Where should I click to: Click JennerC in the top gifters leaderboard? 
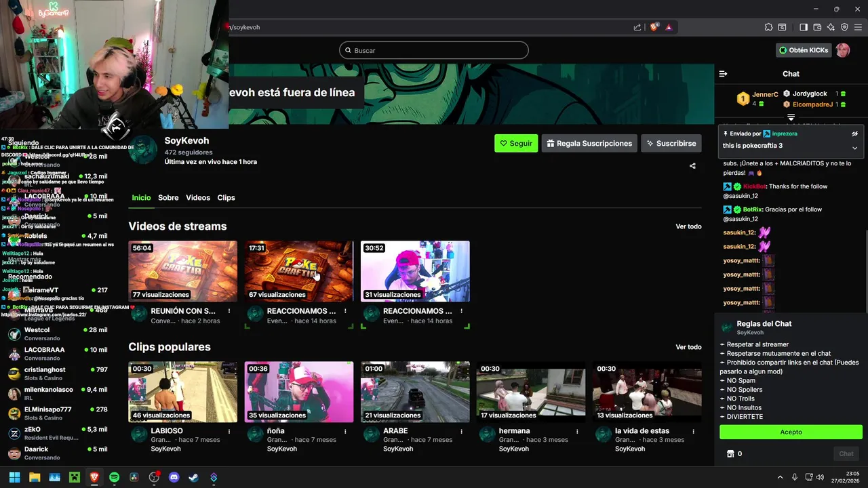pos(765,94)
